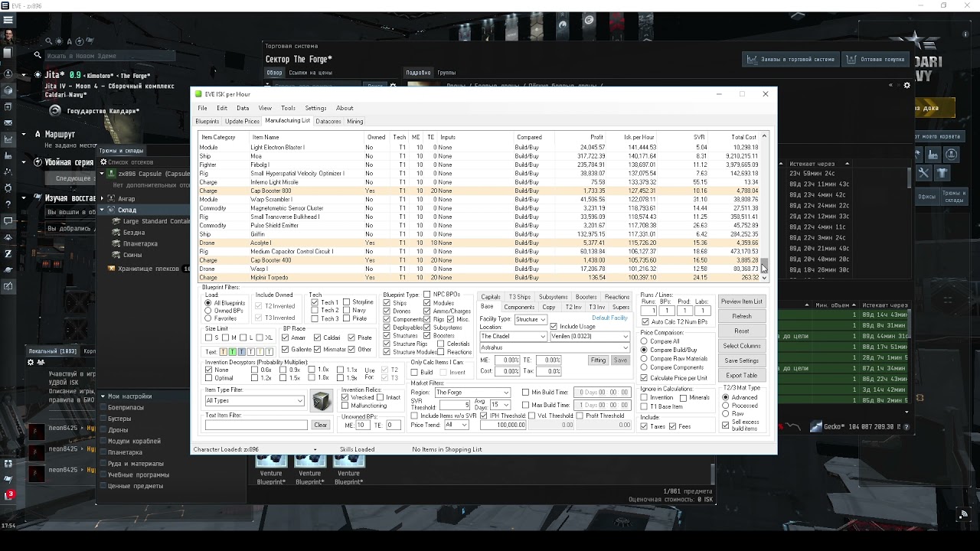
Task: Enable the NPC BPOs checkbox
Action: pyautogui.click(x=426, y=295)
